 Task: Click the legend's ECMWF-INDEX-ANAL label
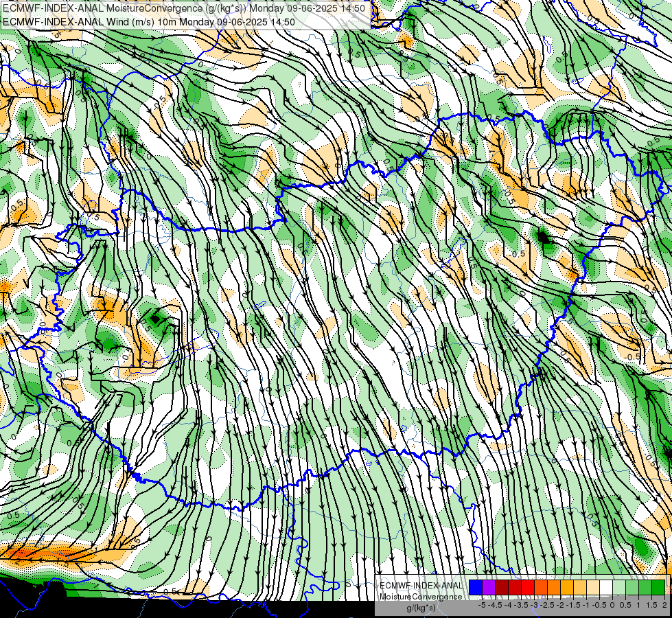click(x=421, y=586)
